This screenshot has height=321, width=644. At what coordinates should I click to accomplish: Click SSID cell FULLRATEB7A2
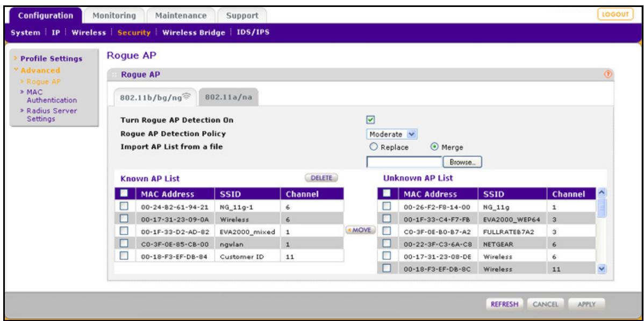click(511, 232)
